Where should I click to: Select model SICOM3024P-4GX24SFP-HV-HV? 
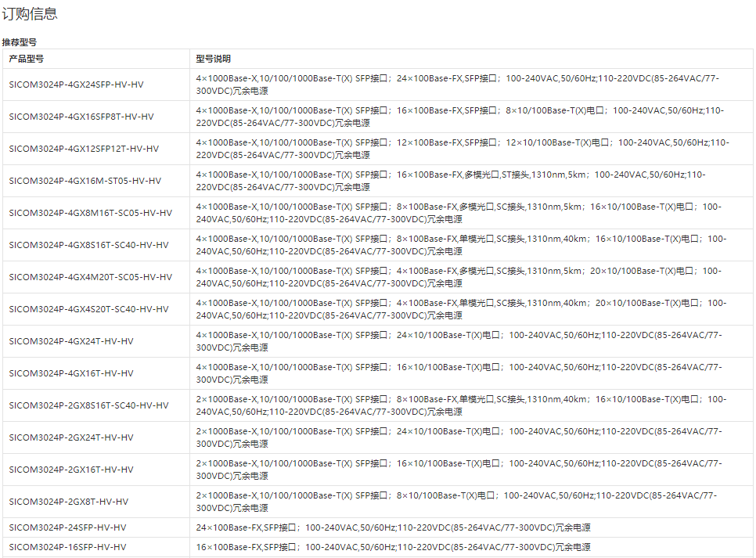(77, 85)
